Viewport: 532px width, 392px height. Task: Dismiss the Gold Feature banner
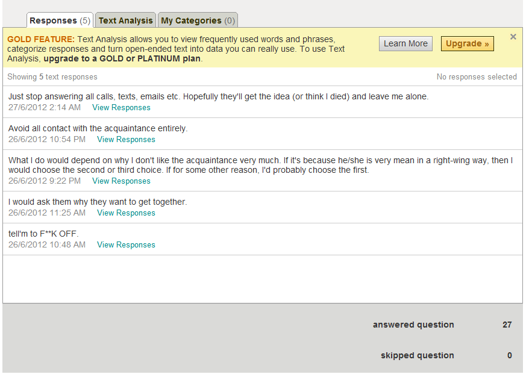[x=513, y=37]
